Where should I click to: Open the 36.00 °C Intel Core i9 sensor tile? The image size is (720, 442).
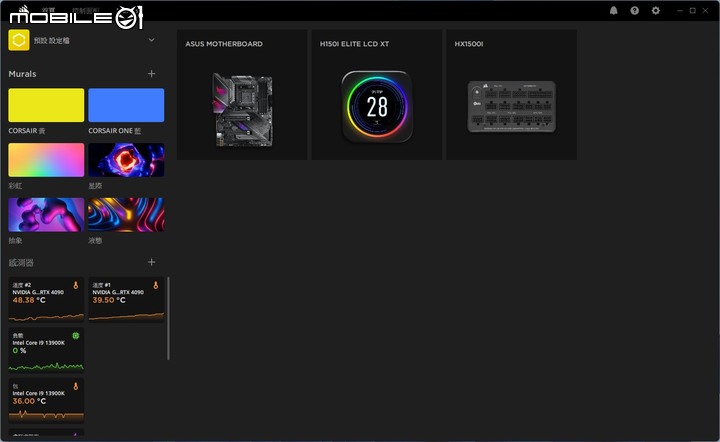click(x=46, y=400)
